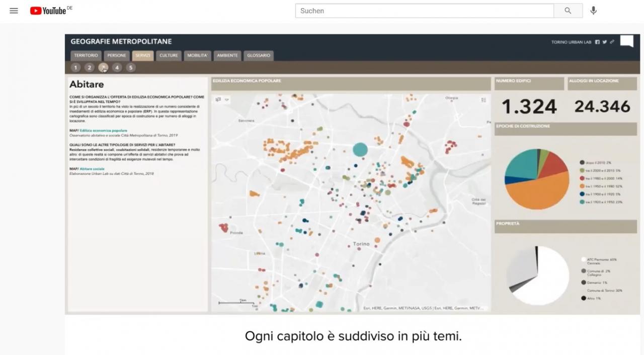The width and height of the screenshot is (644, 355).
Task: Expand the map tools dropdown arrow
Action: [x=227, y=100]
